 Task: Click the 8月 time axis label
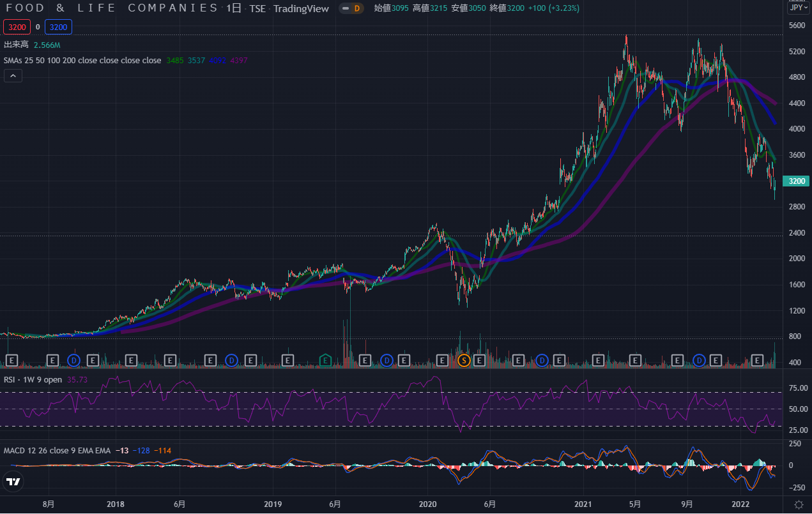(x=48, y=504)
